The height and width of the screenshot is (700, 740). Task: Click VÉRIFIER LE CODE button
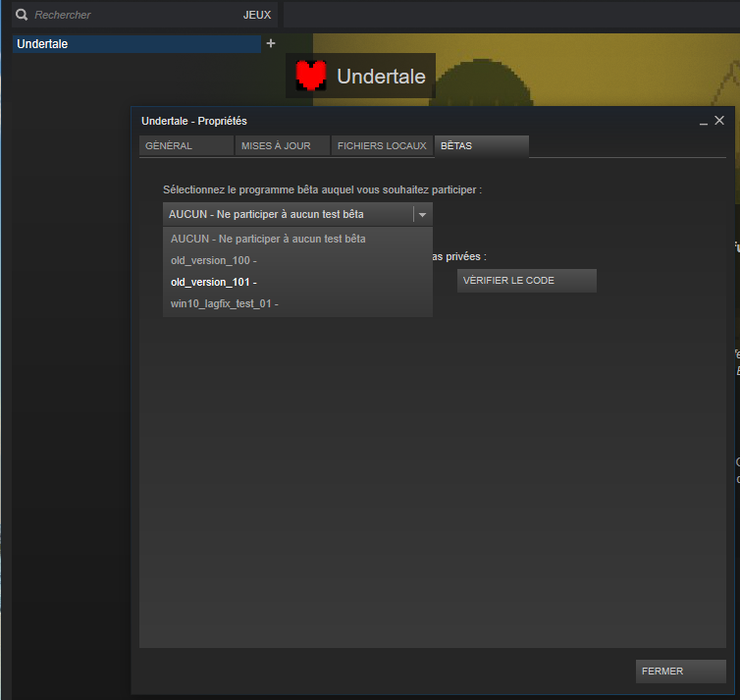[527, 281]
